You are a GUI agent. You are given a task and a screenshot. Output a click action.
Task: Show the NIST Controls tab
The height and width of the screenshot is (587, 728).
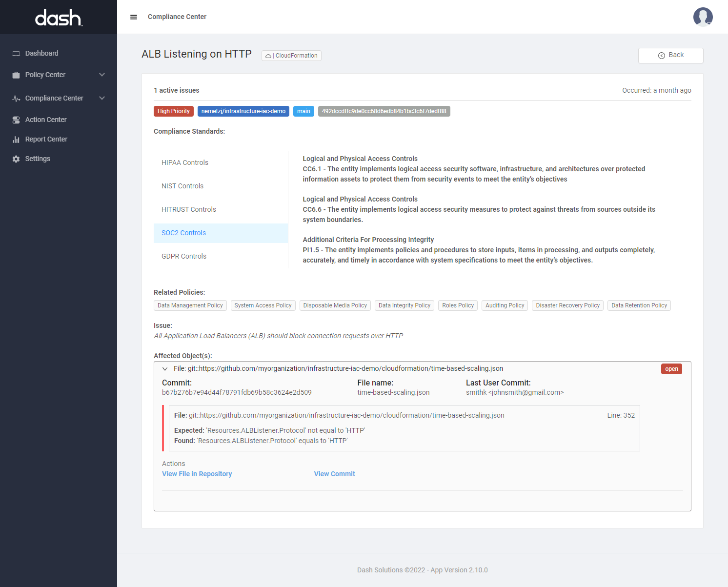pos(182,186)
